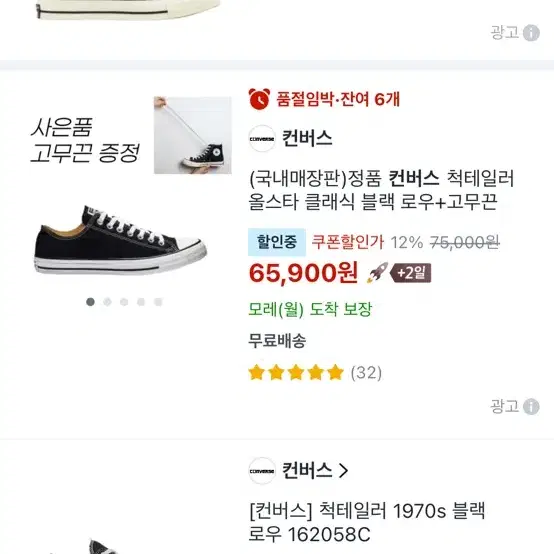The height and width of the screenshot is (554, 554).
Task: Open the 척테일러 1970s 블랙 로우 162058C listing
Action: [367, 522]
